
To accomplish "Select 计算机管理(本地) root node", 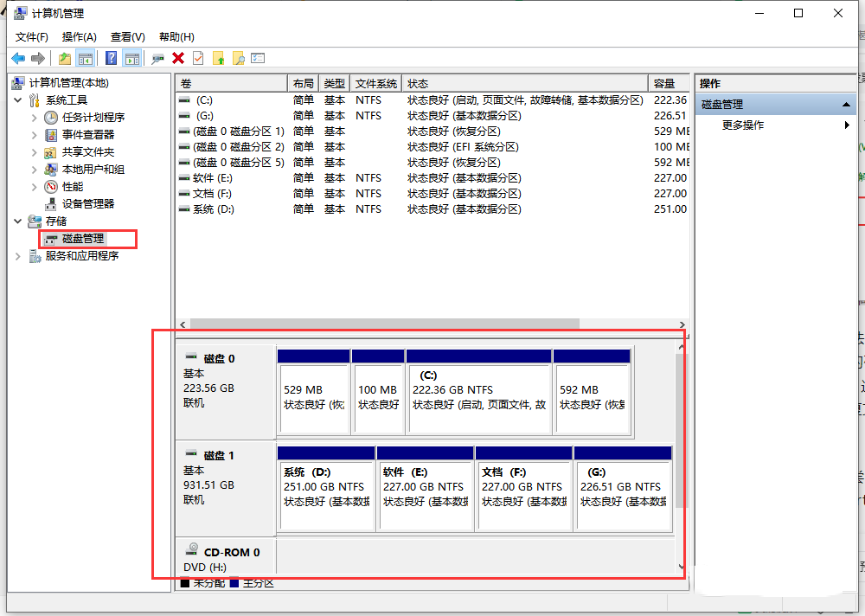I will click(69, 83).
